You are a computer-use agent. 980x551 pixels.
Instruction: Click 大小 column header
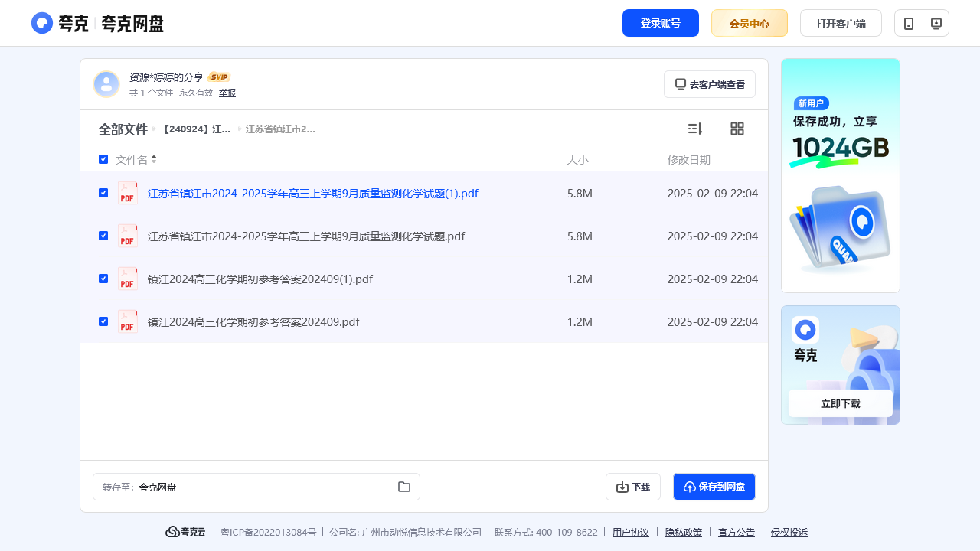coord(577,160)
